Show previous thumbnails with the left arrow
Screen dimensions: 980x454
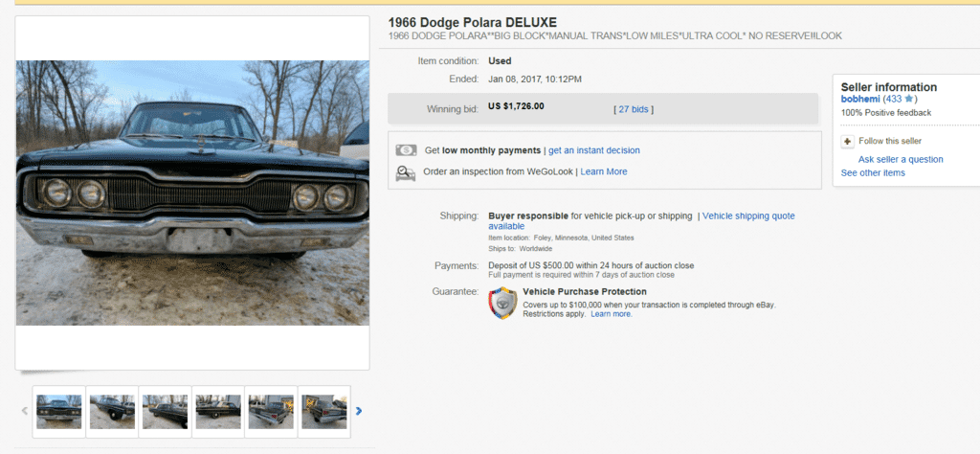25,411
